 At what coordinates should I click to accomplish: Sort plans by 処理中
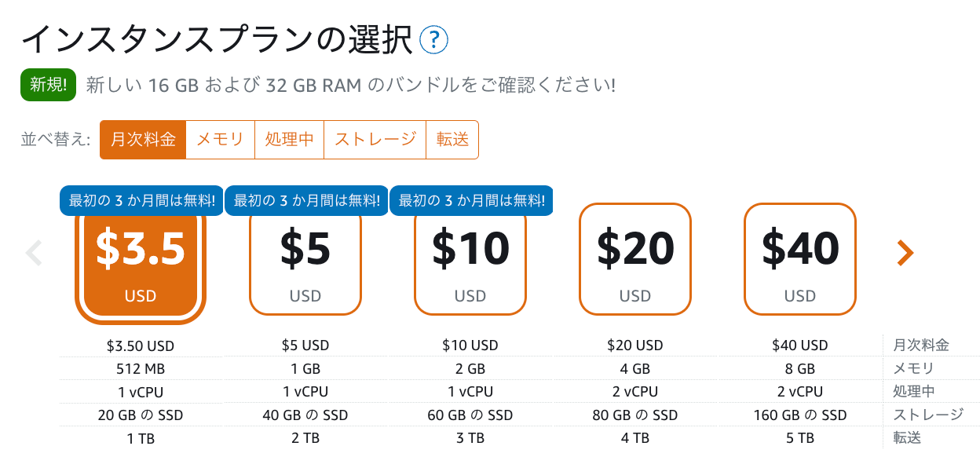click(289, 140)
